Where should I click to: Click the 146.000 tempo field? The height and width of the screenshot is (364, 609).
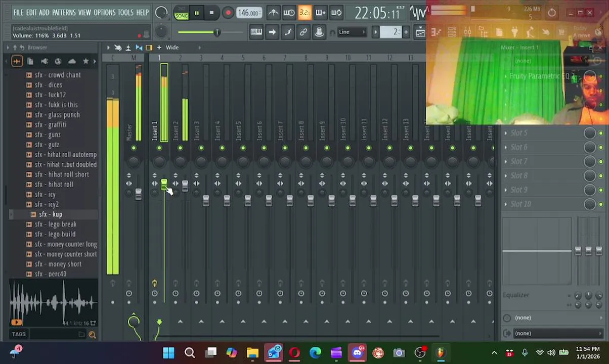coord(248,13)
